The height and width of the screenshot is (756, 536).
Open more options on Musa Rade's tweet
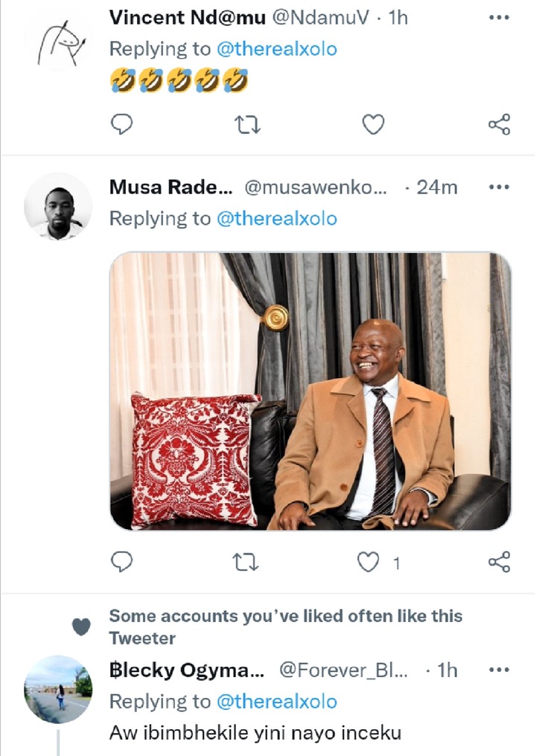499,187
